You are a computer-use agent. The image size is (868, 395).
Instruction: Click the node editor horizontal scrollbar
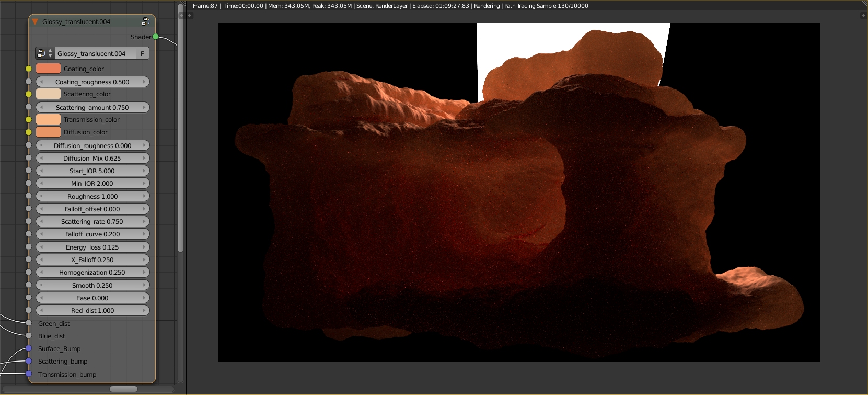[123, 389]
